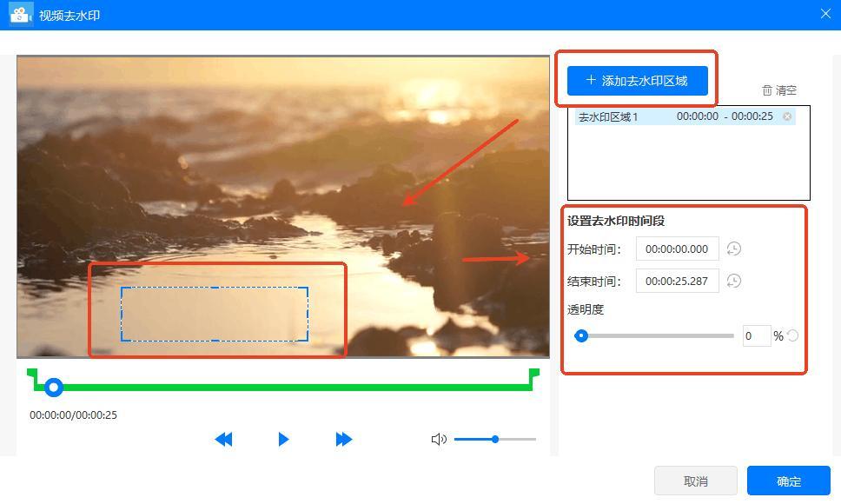Click the 透明度 slider handle
Viewport: 841px width, 504px height.
582,336
